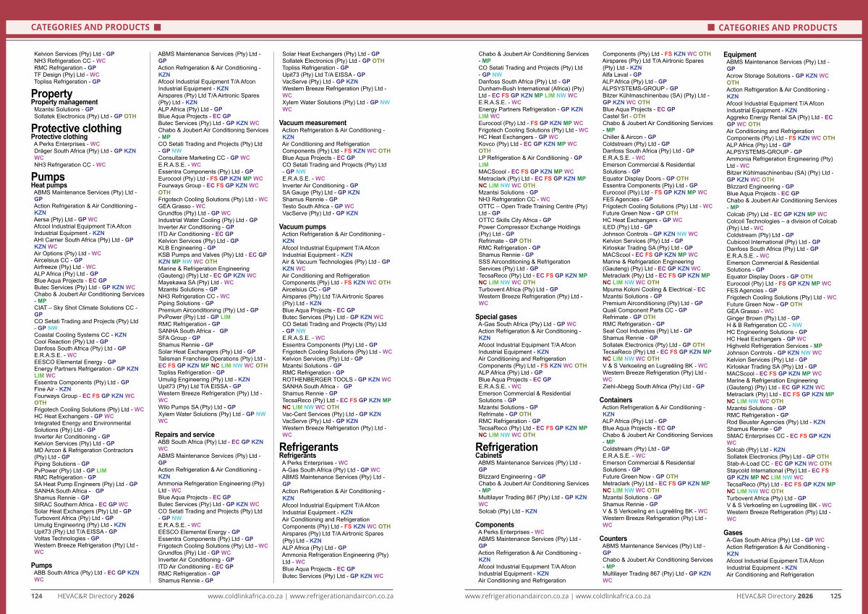
Task: Jump to the Vacuum measurement section heading
Action: pos(312,123)
